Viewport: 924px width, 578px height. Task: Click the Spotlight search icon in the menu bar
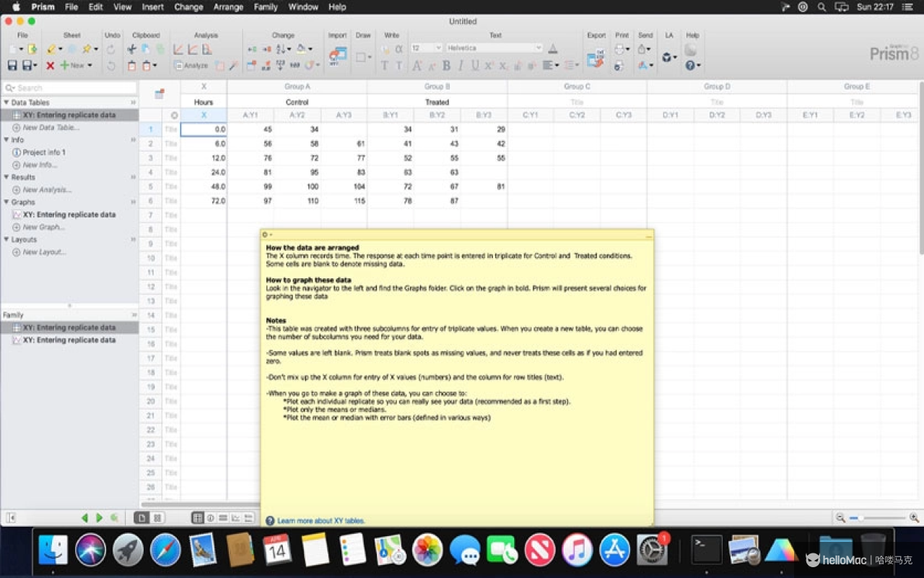pos(821,7)
